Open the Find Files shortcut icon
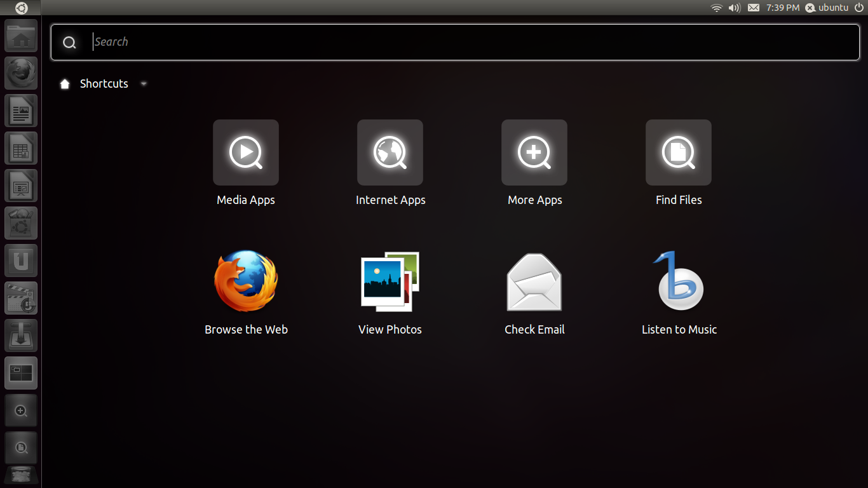868x488 pixels. coord(679,152)
